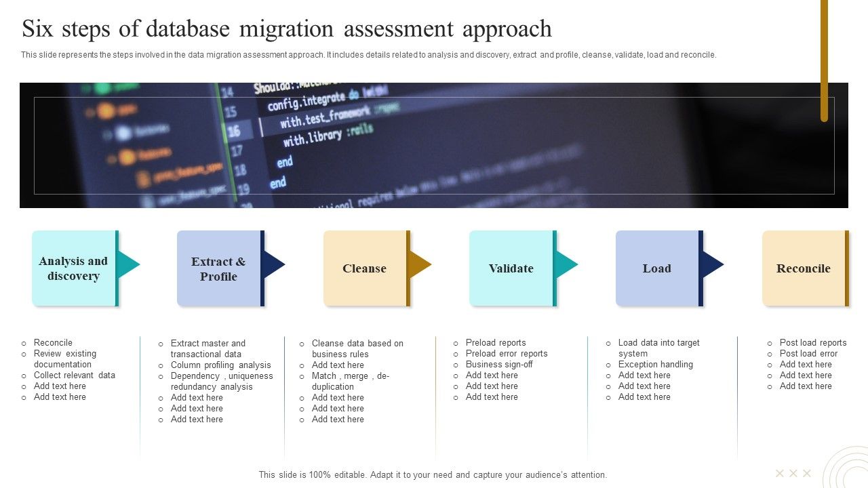Click 'Preload reports' bullet
Screen dimensions: 868x488
click(x=496, y=343)
